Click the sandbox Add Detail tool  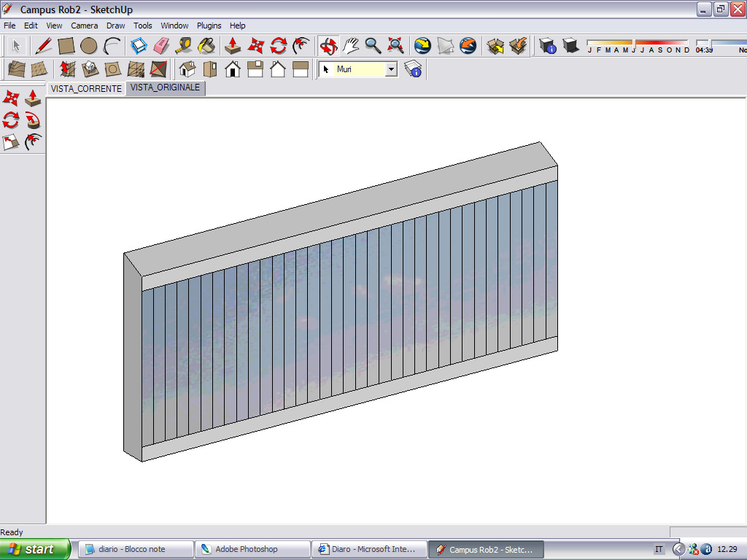136,69
